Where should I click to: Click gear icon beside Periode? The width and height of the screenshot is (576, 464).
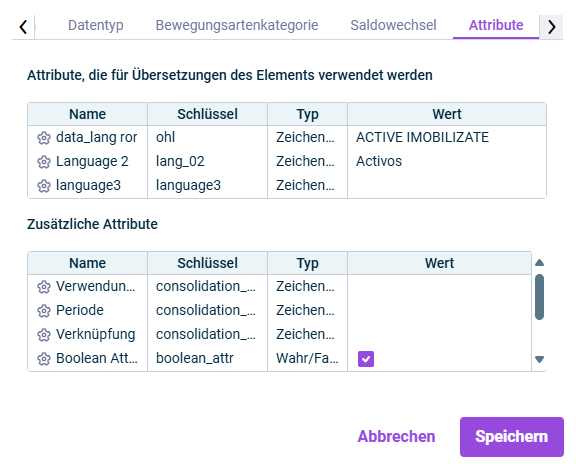point(44,311)
